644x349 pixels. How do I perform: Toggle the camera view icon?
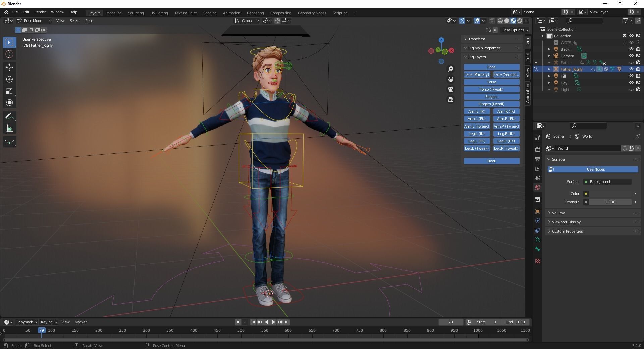coord(451,89)
